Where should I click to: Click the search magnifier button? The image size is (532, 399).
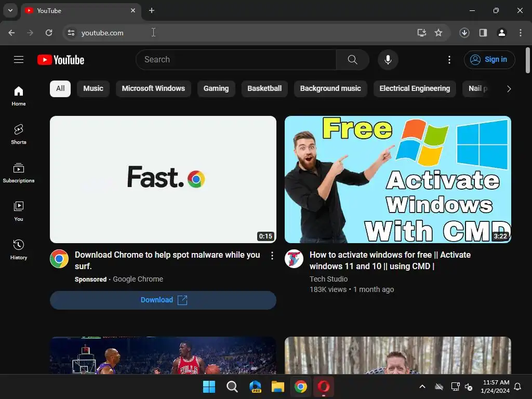pos(353,60)
